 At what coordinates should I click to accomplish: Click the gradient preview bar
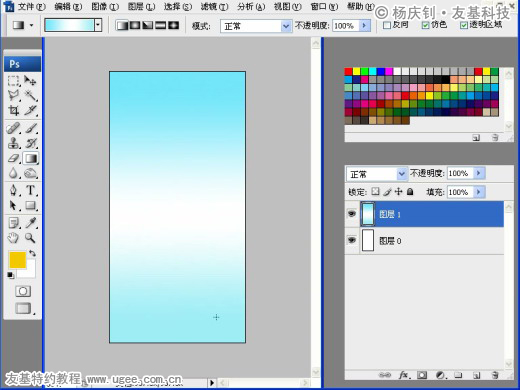click(69, 25)
